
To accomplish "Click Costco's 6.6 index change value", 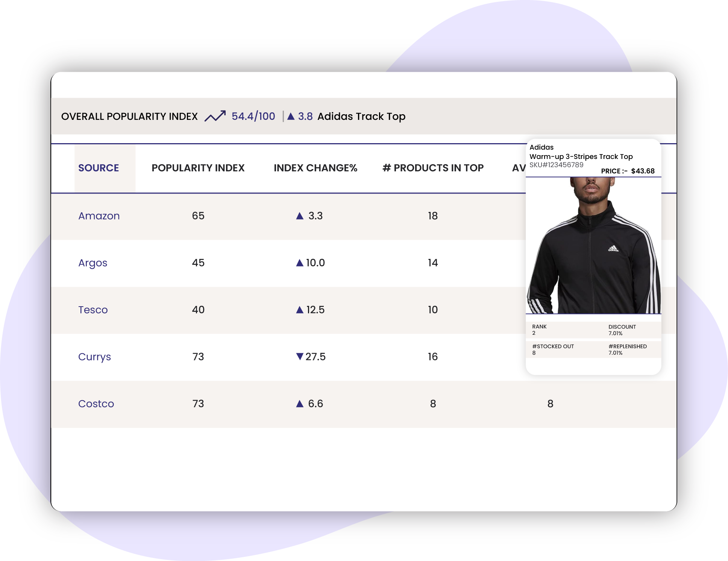I will [315, 404].
